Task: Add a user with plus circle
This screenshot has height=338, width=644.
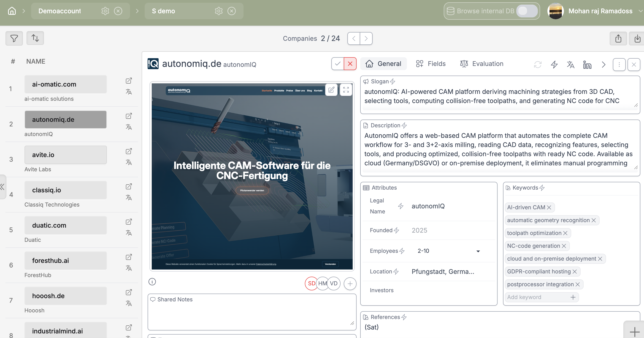Action: 350,284
